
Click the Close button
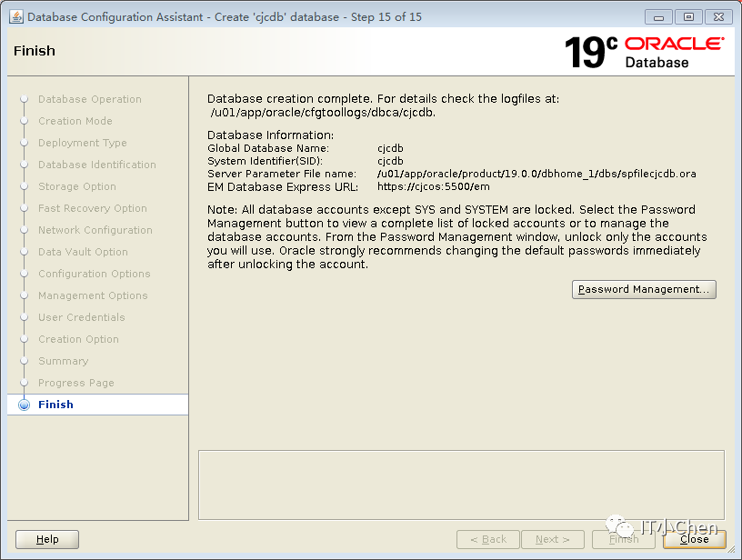(x=694, y=539)
